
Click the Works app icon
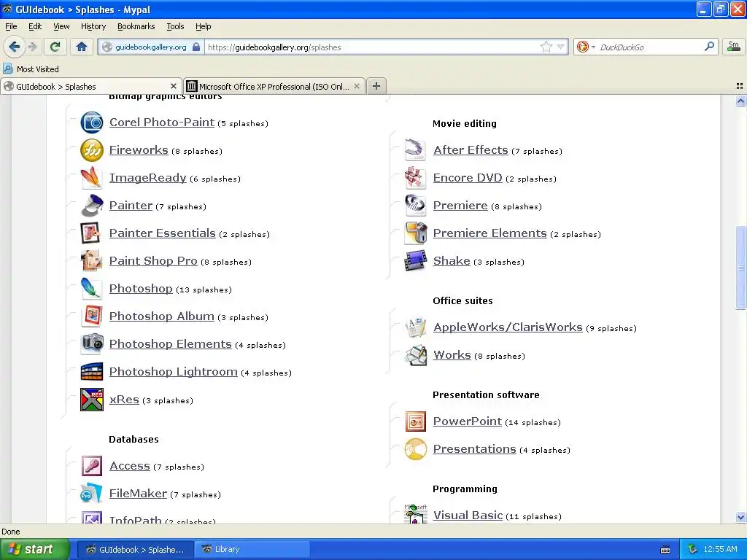click(x=415, y=355)
